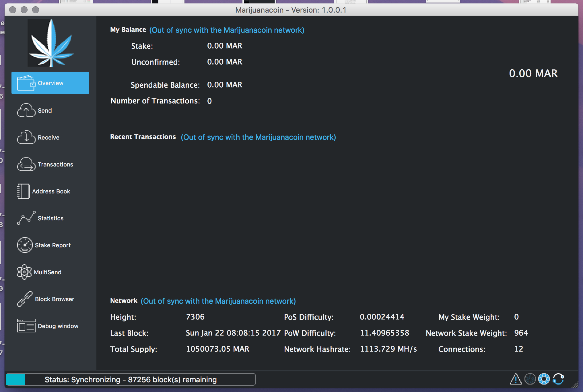This screenshot has width=583, height=392.
Task: Click the warning triangle status icon
Action: pos(516,379)
